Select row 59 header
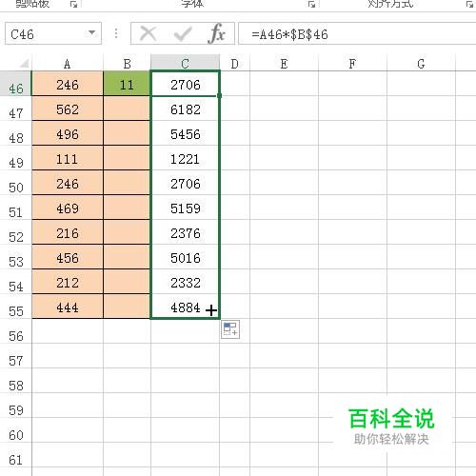Image resolution: width=476 pixels, height=476 pixels. point(16,406)
